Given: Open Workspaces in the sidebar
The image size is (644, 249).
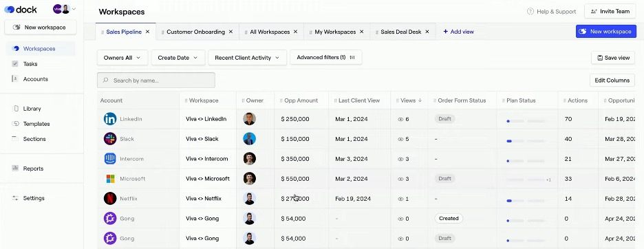Looking at the screenshot, I should pyautogui.click(x=39, y=48).
